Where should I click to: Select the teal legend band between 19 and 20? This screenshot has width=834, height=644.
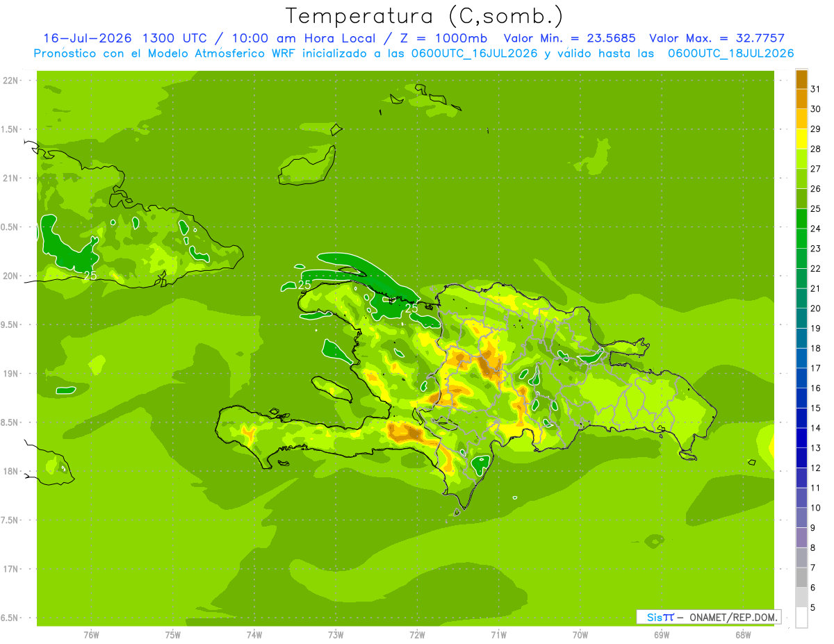(x=801, y=318)
